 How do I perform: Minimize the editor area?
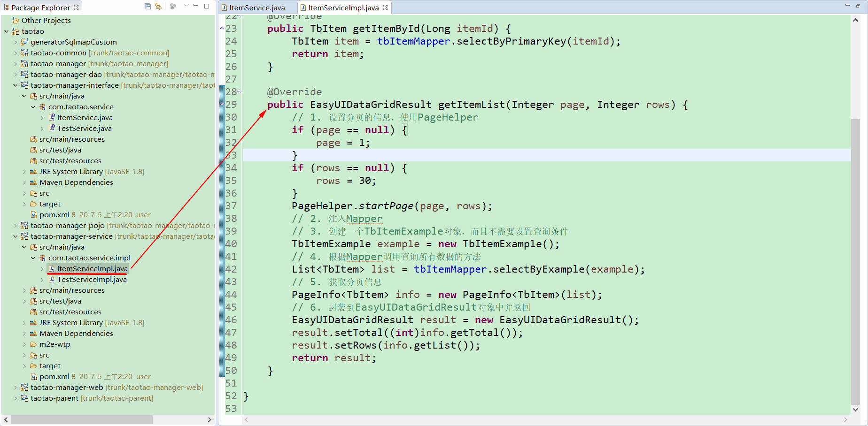point(848,5)
